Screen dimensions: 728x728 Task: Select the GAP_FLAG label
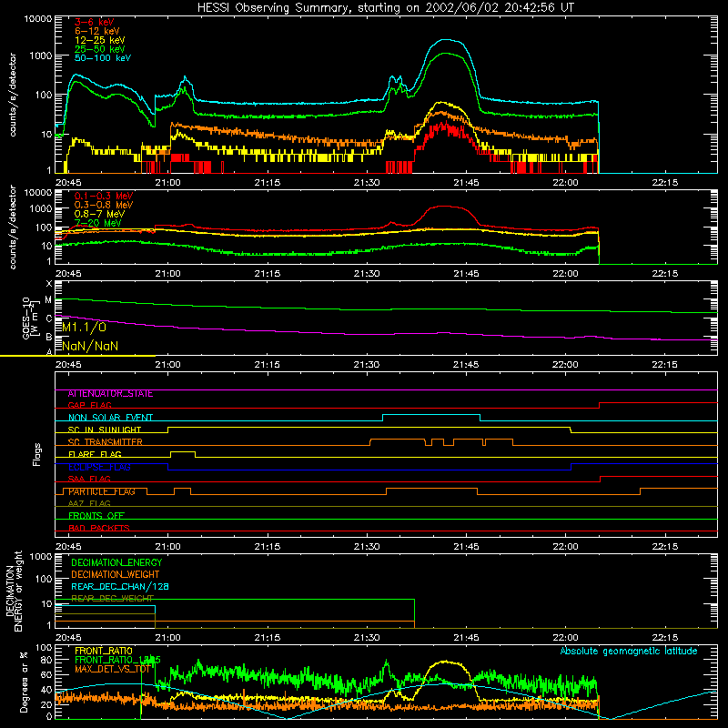click(x=89, y=405)
